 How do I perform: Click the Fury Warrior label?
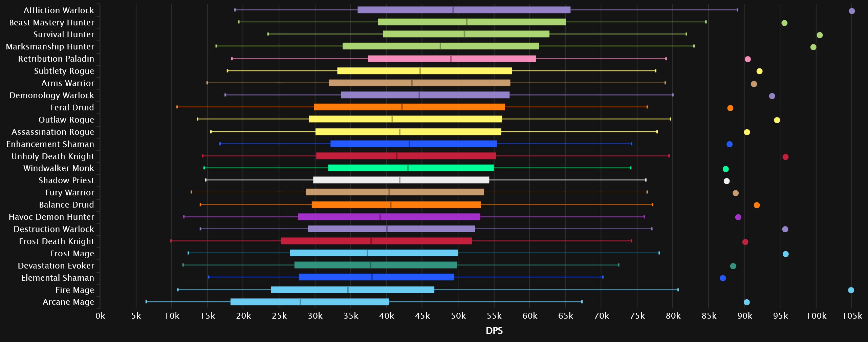(x=70, y=193)
